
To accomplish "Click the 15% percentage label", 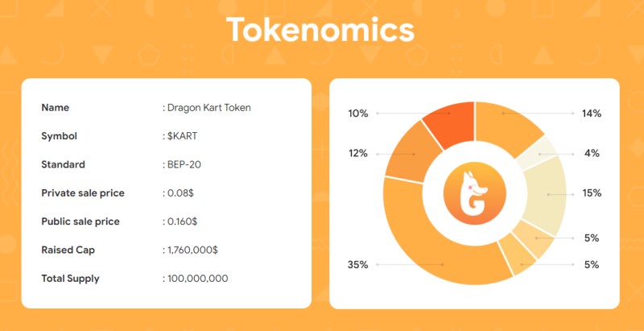I will click(592, 193).
